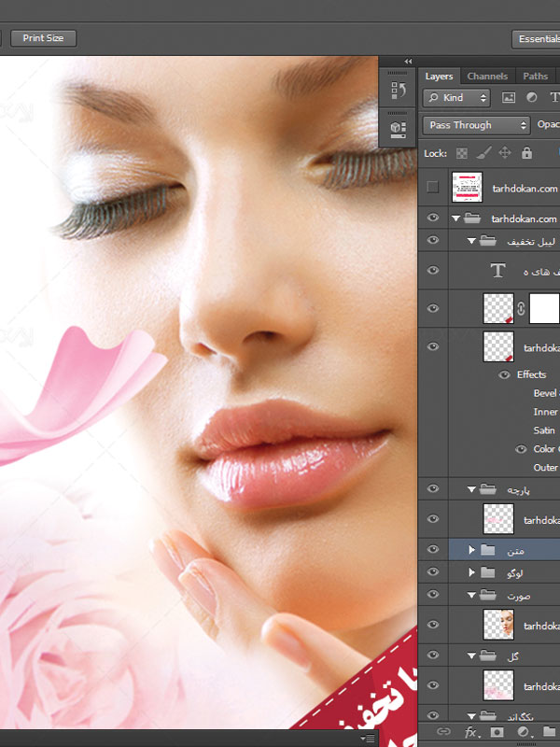Show hidden top tarhdokan.com layer
The height and width of the screenshot is (747, 560).
click(x=432, y=188)
